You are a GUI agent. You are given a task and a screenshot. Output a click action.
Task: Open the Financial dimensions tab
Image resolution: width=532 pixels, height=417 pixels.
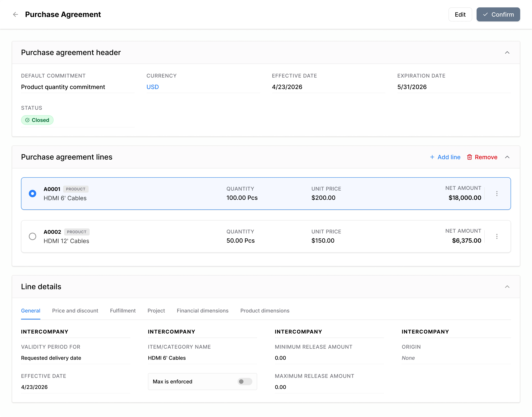coord(202,311)
